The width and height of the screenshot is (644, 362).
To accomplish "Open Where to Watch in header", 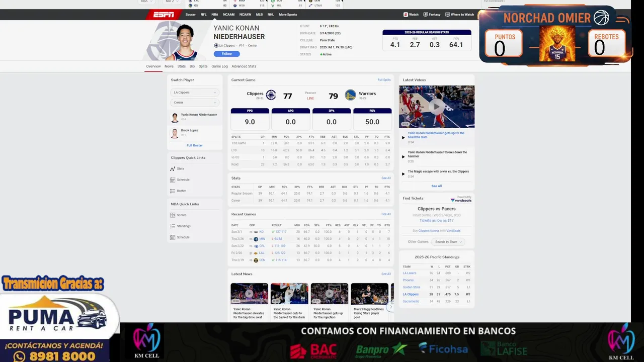I will tap(460, 15).
